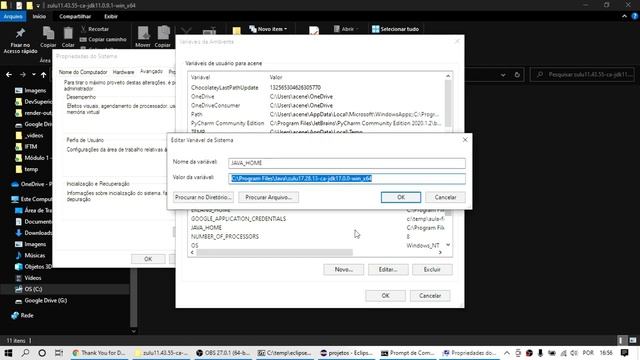640x360 pixels.
Task: Open address bar history dropdown
Action: (x=503, y=75)
